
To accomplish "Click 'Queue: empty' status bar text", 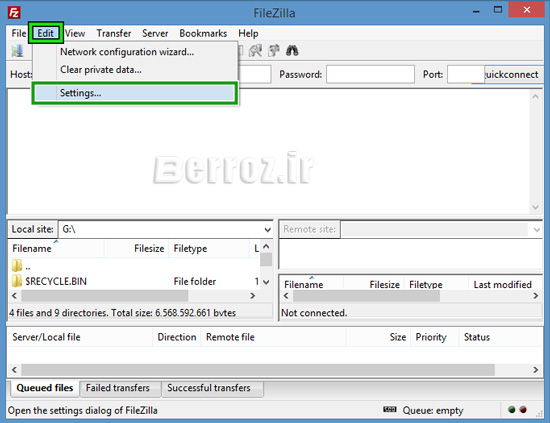I will point(433,410).
